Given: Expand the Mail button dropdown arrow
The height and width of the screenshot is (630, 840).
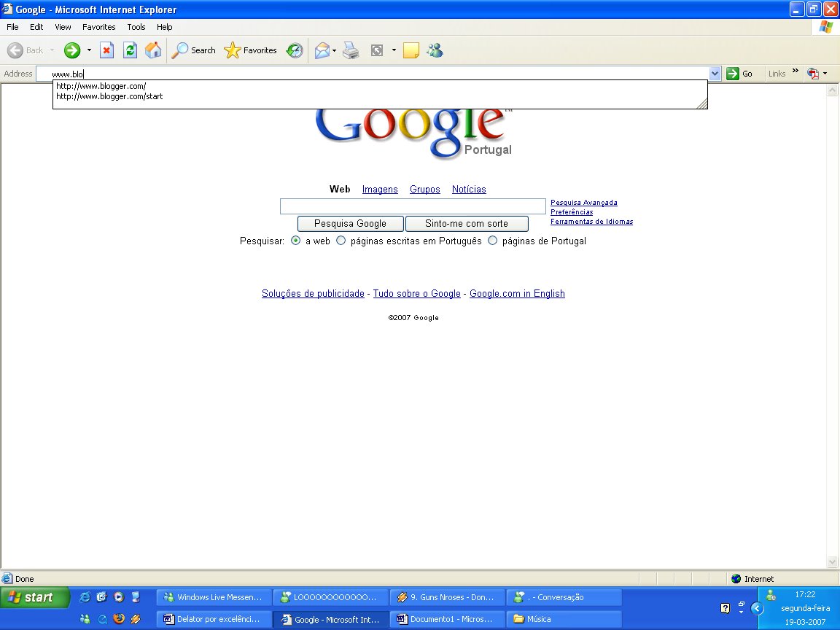Looking at the screenshot, I should 334,50.
